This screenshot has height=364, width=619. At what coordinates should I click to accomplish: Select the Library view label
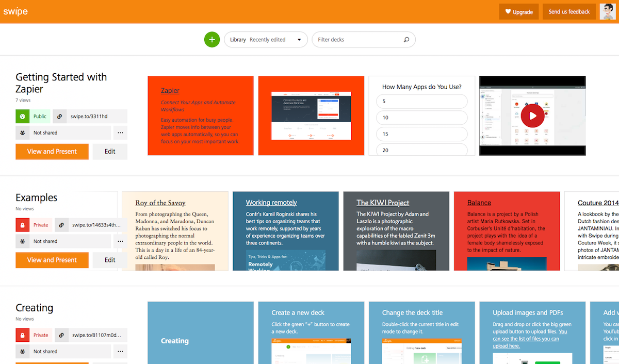tap(238, 39)
